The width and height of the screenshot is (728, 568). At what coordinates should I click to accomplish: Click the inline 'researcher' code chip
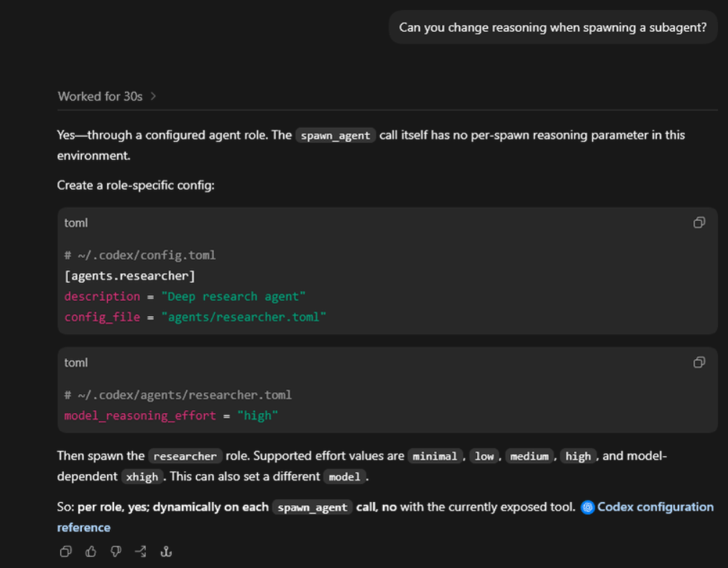point(185,456)
